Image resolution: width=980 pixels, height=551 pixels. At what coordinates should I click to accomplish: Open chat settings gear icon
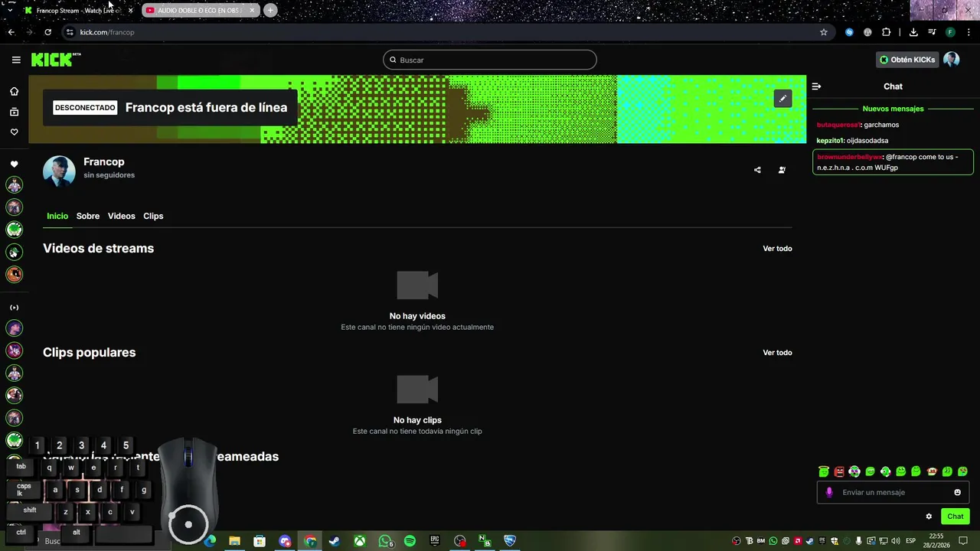(929, 517)
